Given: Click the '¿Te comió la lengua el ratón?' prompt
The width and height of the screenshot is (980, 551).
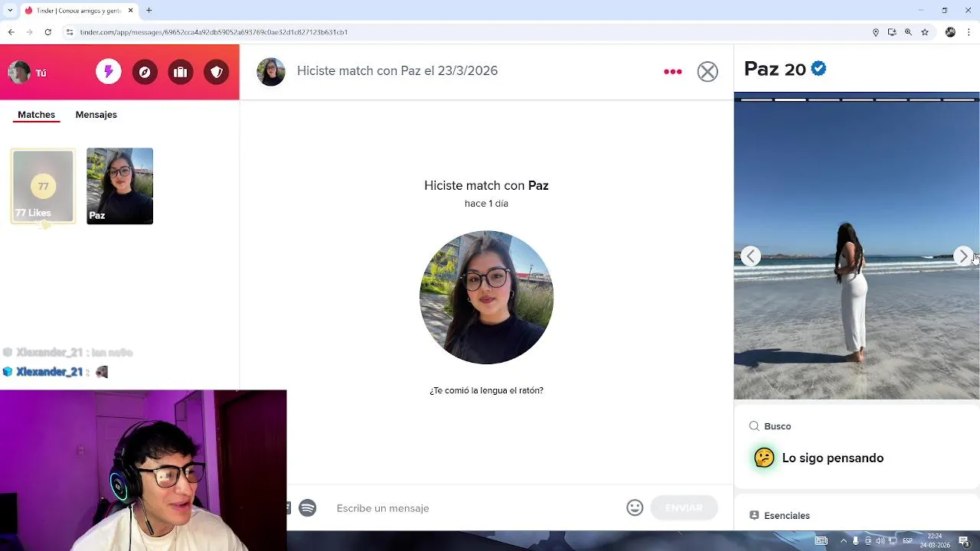Looking at the screenshot, I should 486,390.
